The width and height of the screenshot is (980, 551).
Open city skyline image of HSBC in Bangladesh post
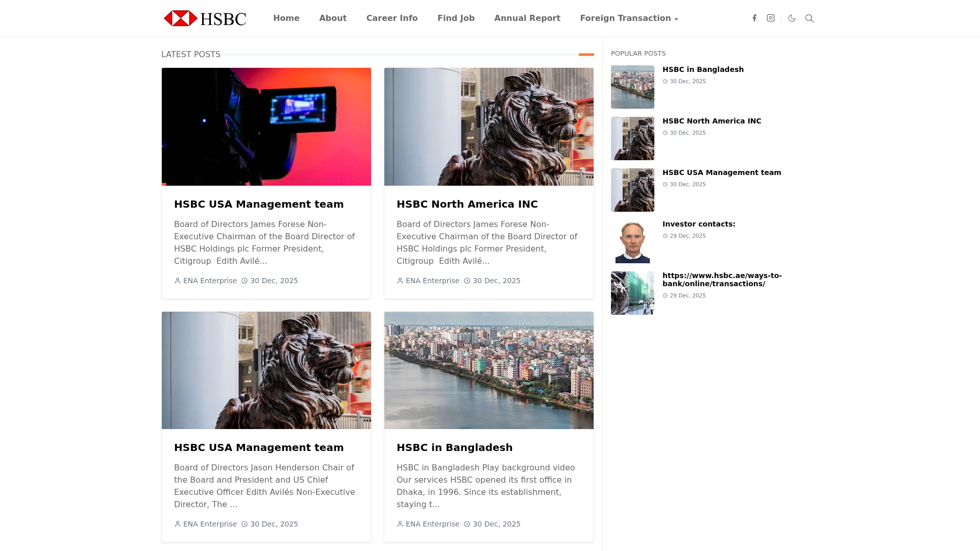tap(489, 370)
